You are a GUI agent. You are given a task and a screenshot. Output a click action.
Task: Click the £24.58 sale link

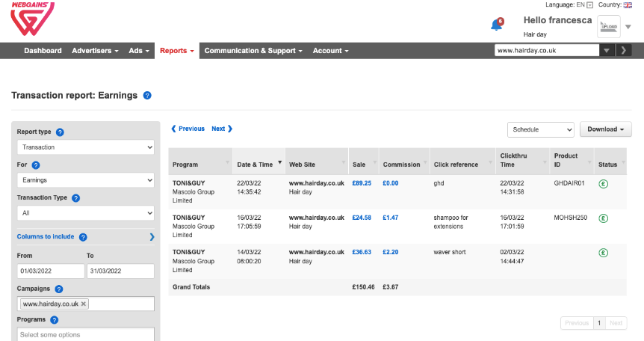362,218
